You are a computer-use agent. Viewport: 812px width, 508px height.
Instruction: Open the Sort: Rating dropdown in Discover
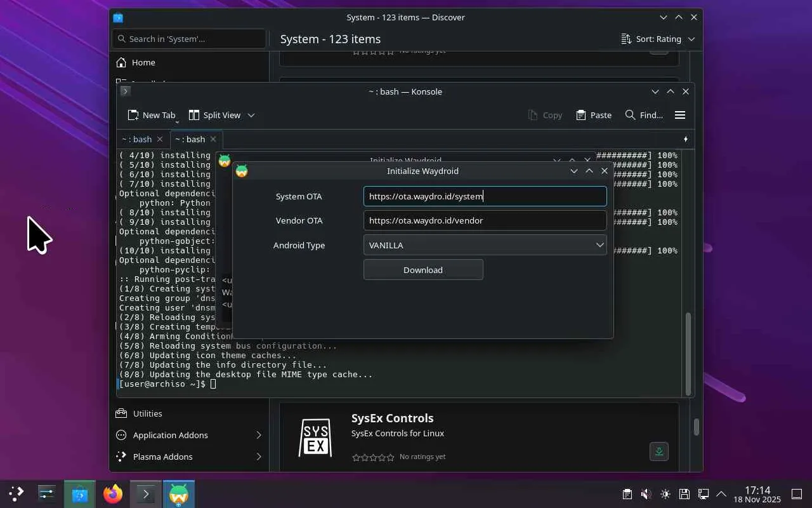[x=658, y=39]
